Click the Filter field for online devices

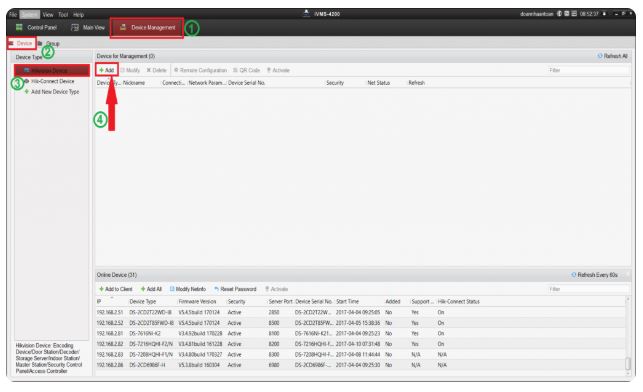click(x=588, y=289)
